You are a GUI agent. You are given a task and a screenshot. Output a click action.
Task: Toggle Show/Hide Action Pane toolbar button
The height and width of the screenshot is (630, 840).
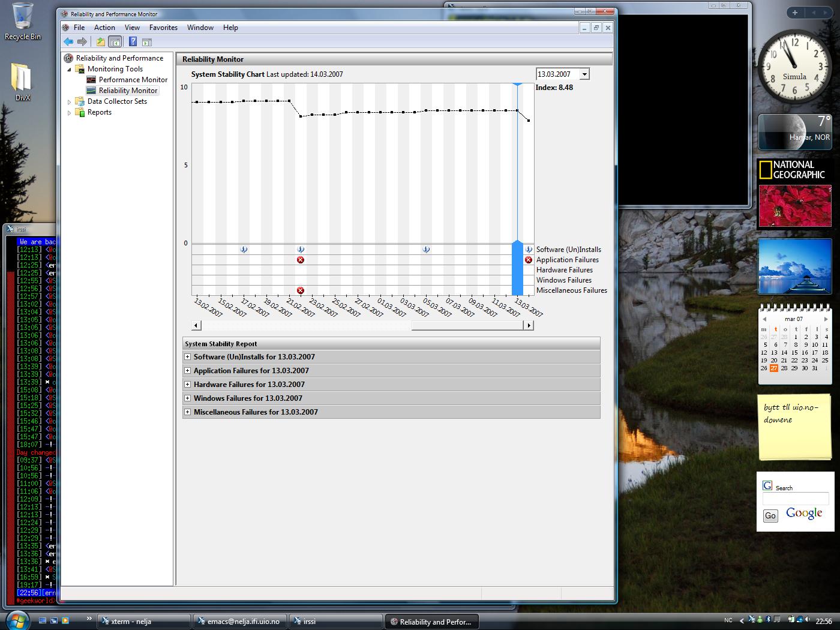click(147, 42)
